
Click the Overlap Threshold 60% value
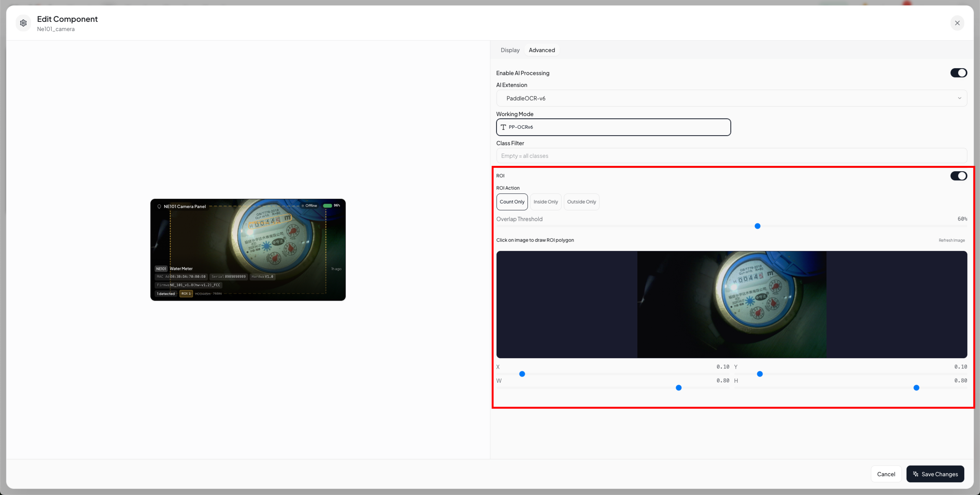962,219
